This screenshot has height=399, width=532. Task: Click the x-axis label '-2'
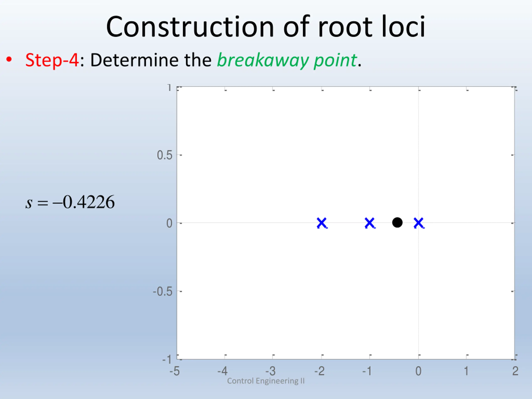point(320,371)
